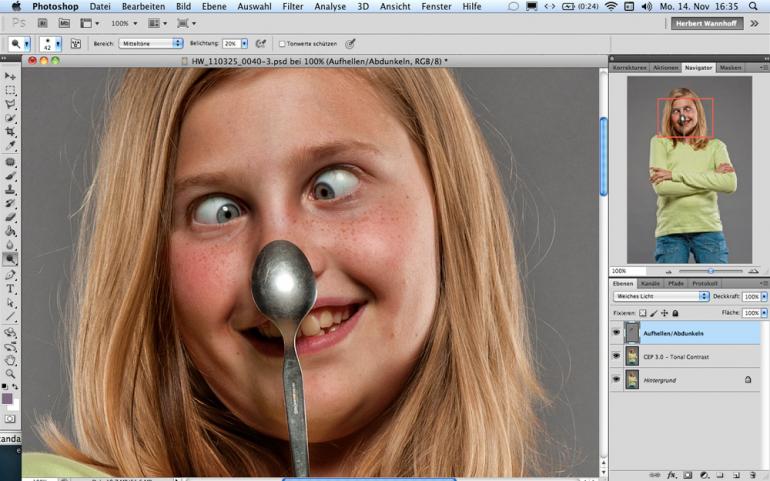The width and height of the screenshot is (770, 481).
Task: Toggle lock transparent pixels
Action: click(643, 313)
